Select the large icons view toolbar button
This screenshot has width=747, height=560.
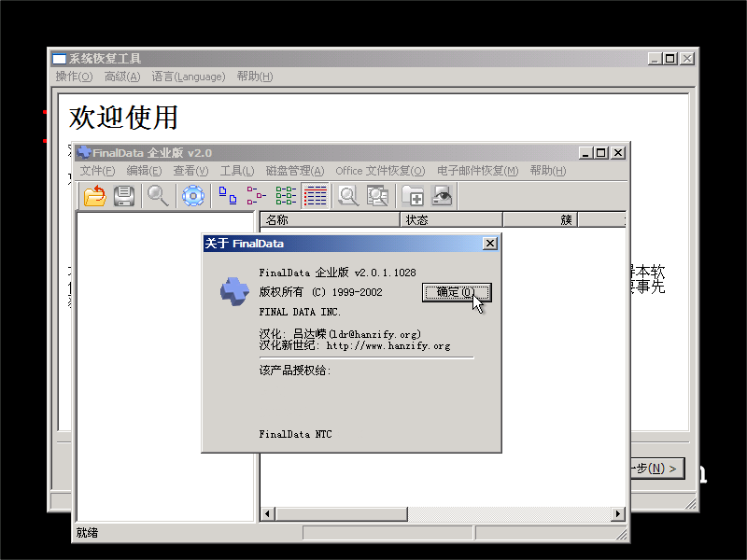pyautogui.click(x=228, y=196)
